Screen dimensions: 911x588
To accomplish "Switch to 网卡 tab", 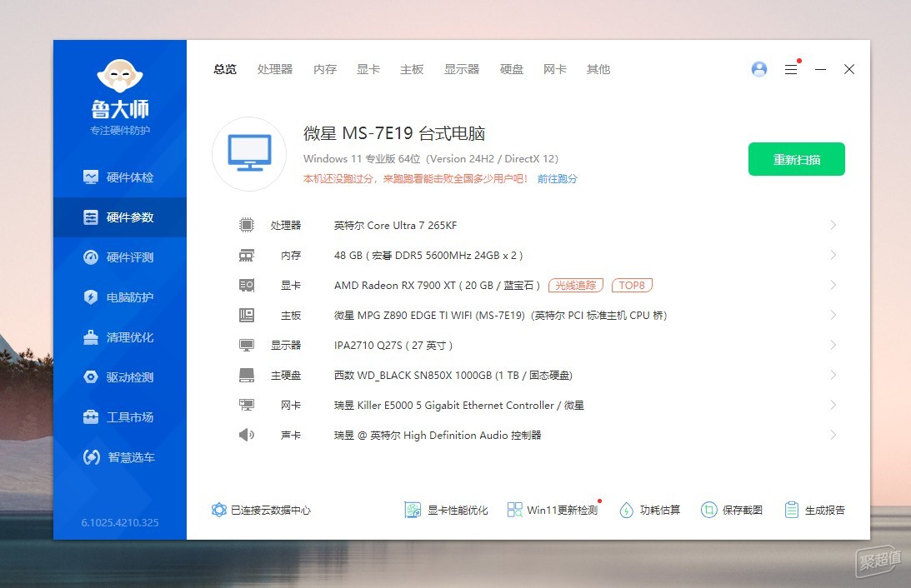I will coord(555,69).
